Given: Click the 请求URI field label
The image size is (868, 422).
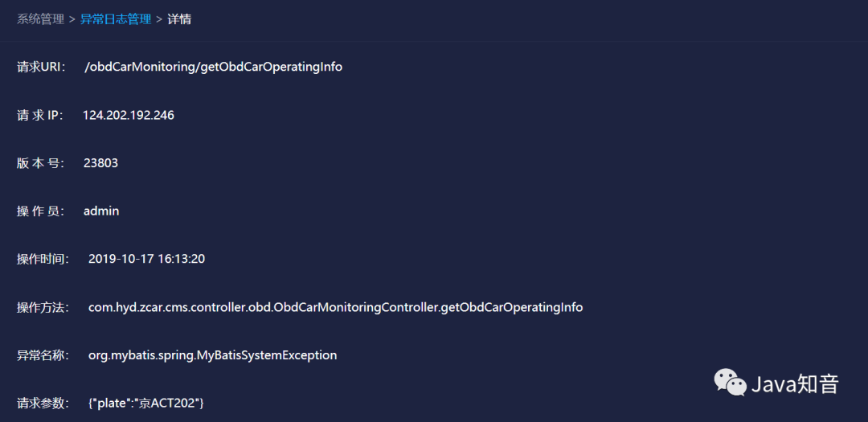Looking at the screenshot, I should point(41,67).
